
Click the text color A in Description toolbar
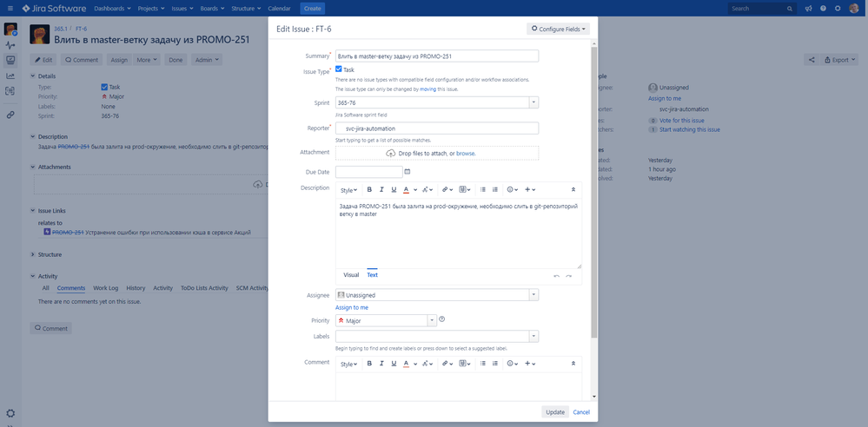[x=406, y=190]
